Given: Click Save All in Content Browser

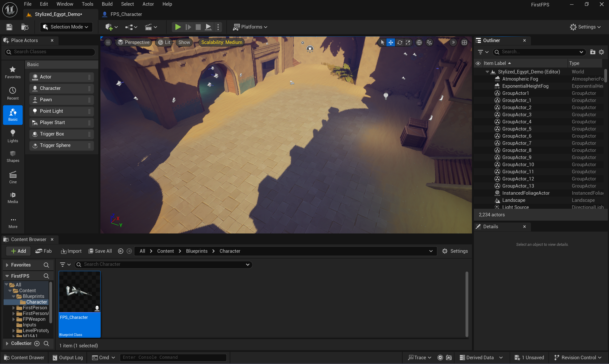Looking at the screenshot, I should (x=100, y=251).
